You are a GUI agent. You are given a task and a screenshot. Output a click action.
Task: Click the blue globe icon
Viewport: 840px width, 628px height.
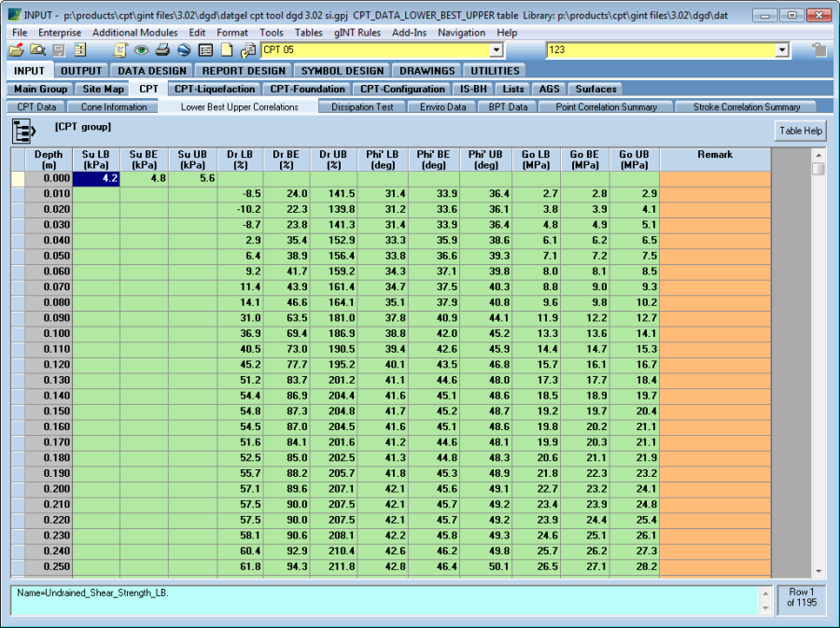(x=184, y=50)
